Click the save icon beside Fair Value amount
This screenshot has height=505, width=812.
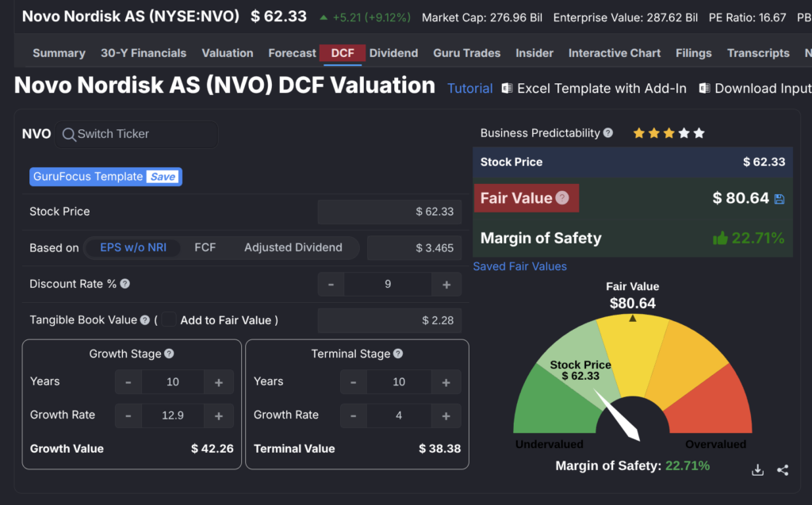pyautogui.click(x=779, y=199)
